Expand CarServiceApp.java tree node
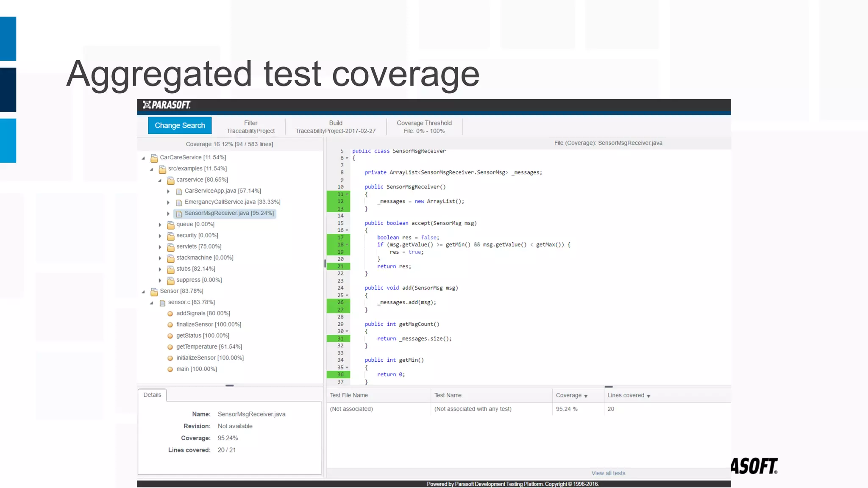Screen dimensions: 868x488 pos(168,191)
